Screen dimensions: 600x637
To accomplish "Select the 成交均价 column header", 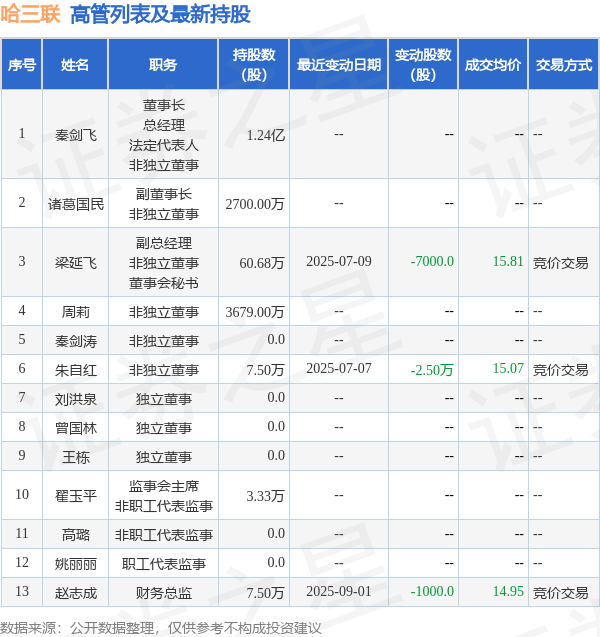I will pyautogui.click(x=493, y=65).
